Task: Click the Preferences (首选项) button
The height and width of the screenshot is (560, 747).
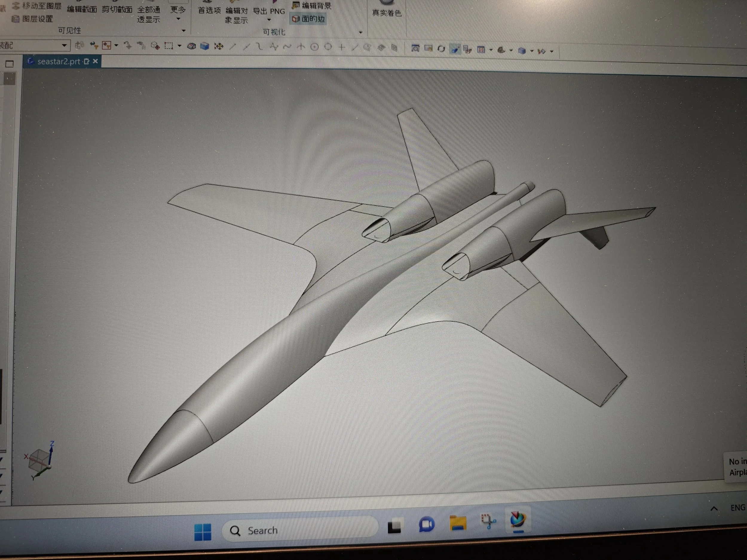Action: tap(209, 10)
